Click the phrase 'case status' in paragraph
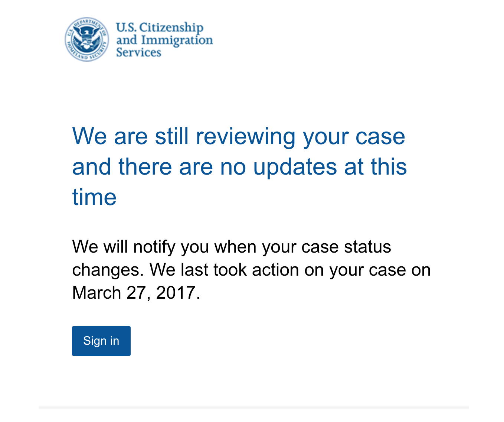The image size is (504, 422). [346, 247]
